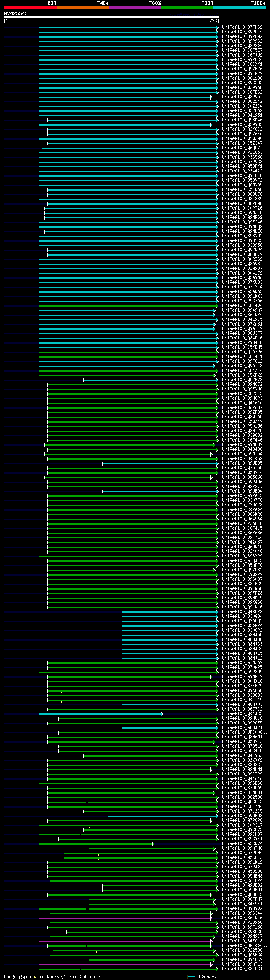Select the query title AV425543
The width and height of the screenshot is (270, 980).
pyautogui.click(x=16, y=13)
